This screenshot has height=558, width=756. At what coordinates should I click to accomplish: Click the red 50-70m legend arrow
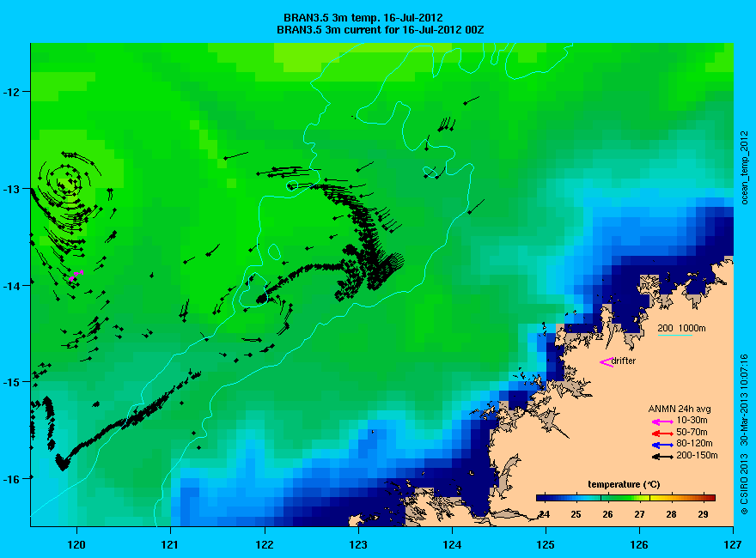(x=662, y=434)
